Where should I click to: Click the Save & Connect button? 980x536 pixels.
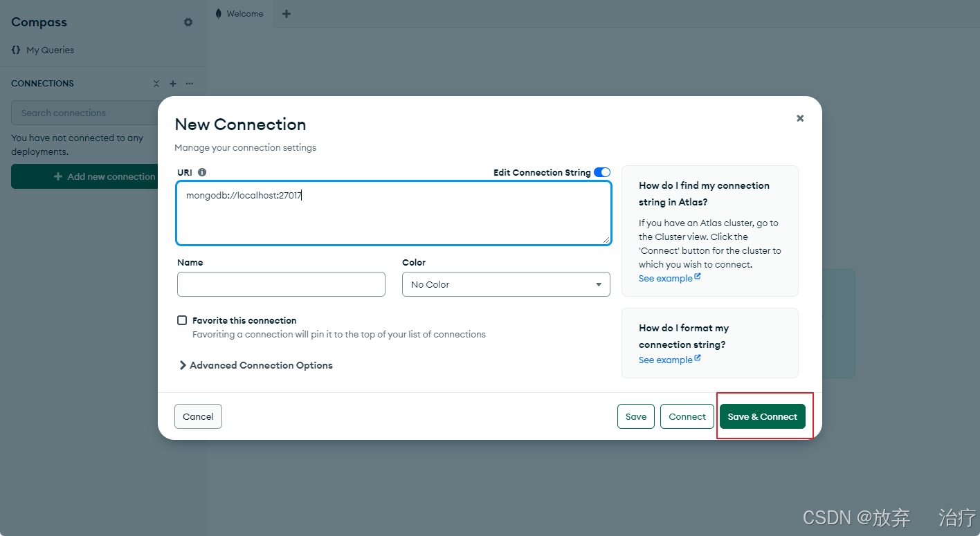(x=763, y=416)
